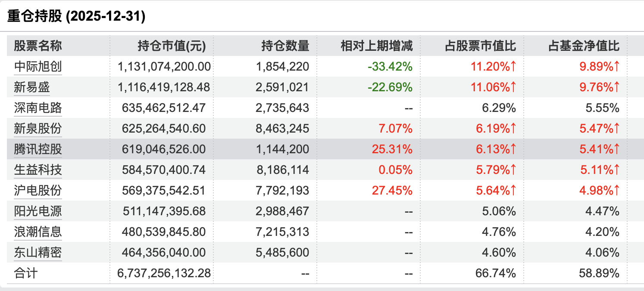Viewport: 644px width, 291px height.
Task: Click the up arrow beside 11.20%
Action: coord(513,67)
